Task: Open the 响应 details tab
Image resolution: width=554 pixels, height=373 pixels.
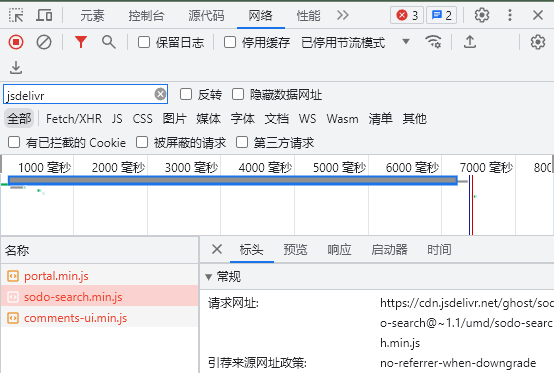Action: [339, 250]
